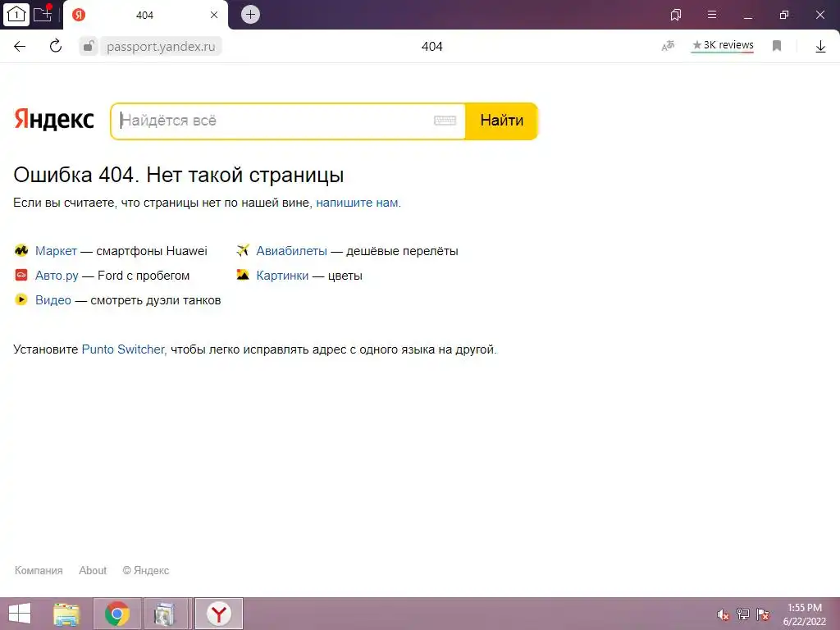Go back with the arrow button
The height and width of the screenshot is (630, 840).
[20, 47]
